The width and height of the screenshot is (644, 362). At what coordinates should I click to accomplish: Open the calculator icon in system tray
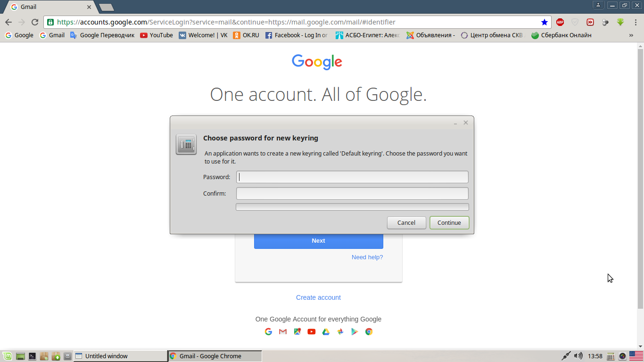pyautogui.click(x=611, y=356)
